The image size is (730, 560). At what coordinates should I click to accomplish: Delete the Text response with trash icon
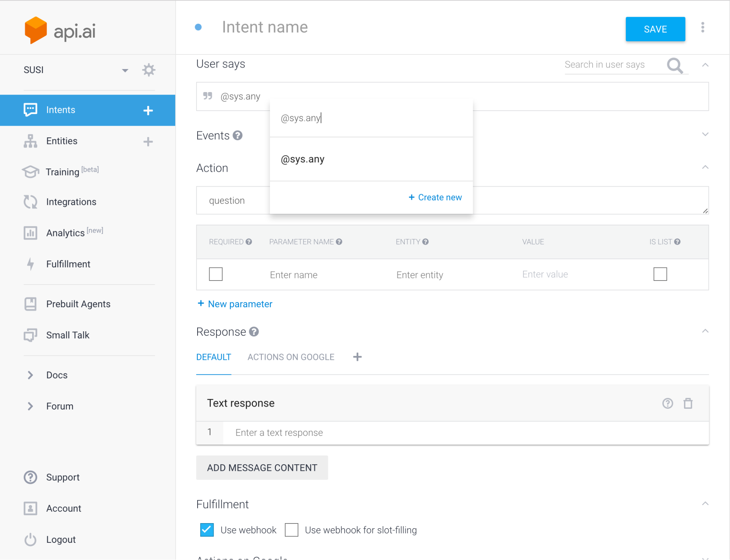(688, 403)
